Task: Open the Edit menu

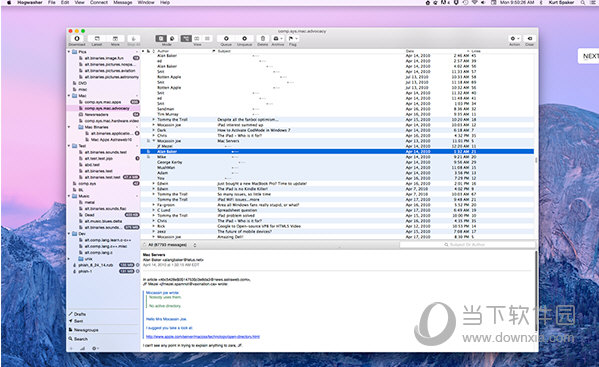Action: 65,2
